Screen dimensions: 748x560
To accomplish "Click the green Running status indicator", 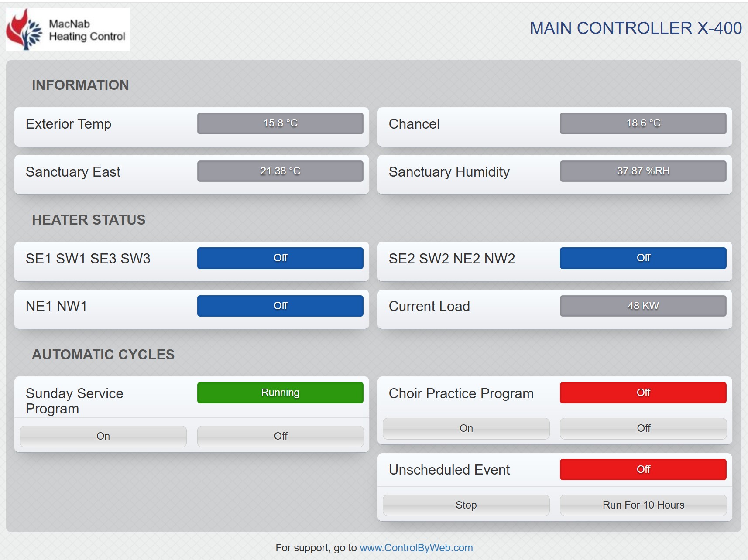I will tap(280, 393).
